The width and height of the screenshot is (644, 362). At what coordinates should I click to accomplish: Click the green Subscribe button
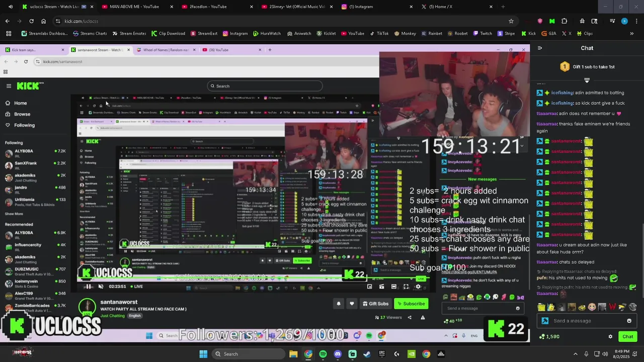click(411, 304)
